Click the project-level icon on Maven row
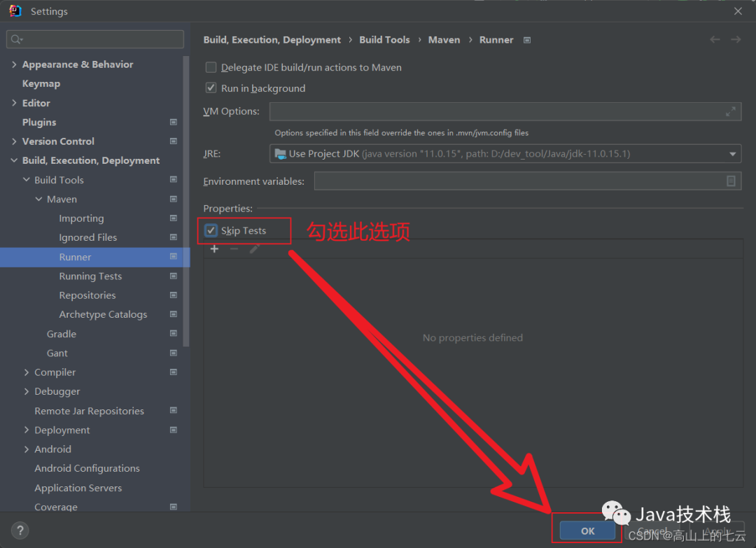The height and width of the screenshot is (548, 756). point(174,199)
